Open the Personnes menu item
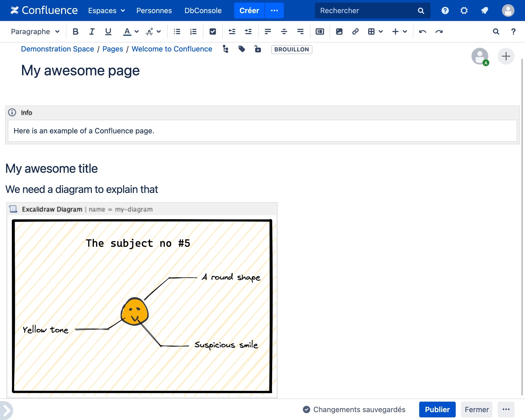Screen dimensions: 525x420 coord(154,10)
